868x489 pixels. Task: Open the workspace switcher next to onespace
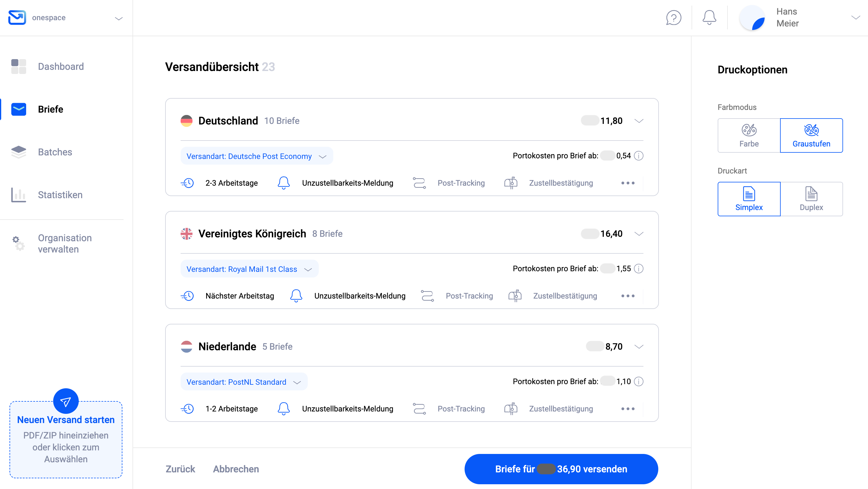(x=118, y=18)
